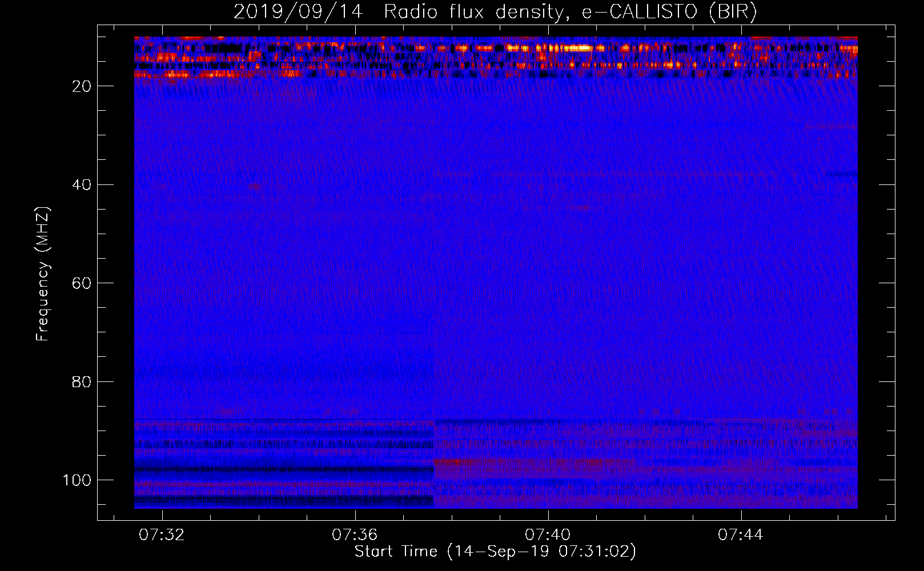Image resolution: width=924 pixels, height=571 pixels.
Task: Click the plot title 'Radio flux density, e-CALLISTO (BIR)'
Action: (570, 12)
